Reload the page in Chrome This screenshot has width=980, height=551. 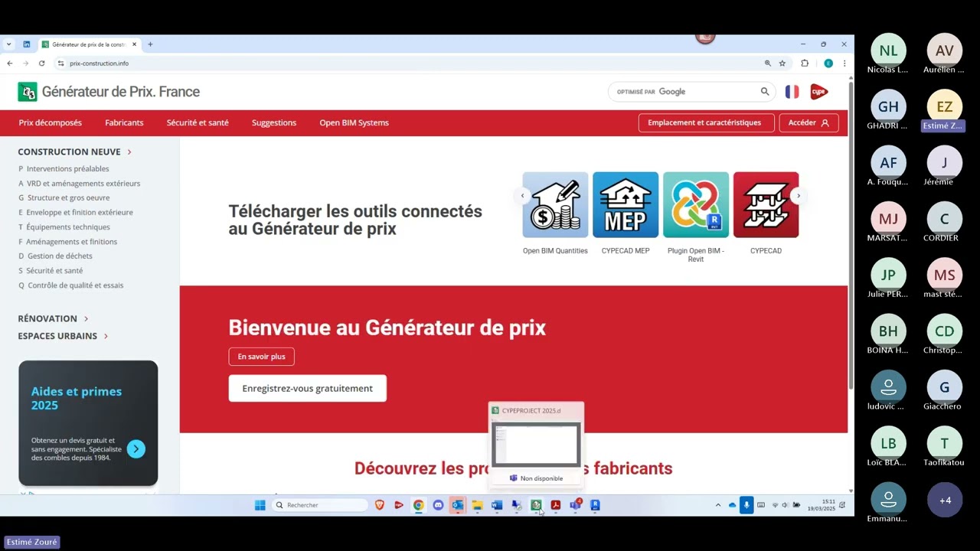click(41, 64)
